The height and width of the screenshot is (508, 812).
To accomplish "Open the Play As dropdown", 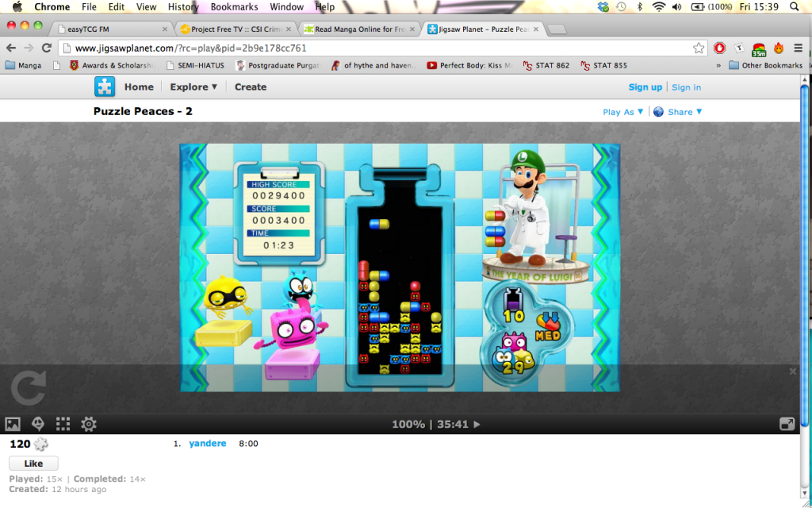I will [623, 112].
